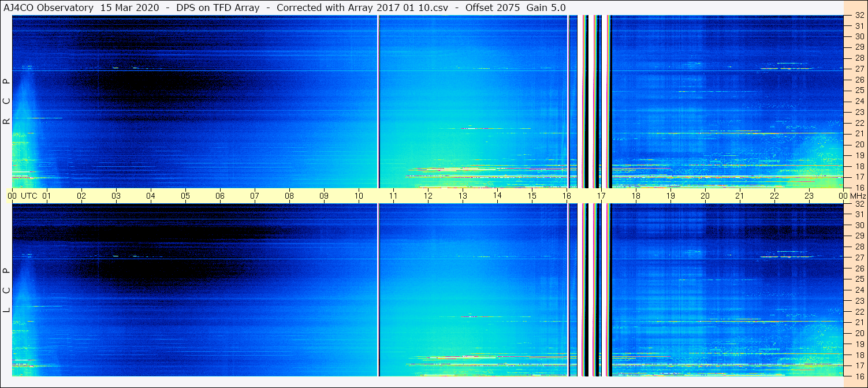Select hour 14 on the UTC time axis
Image resolution: width=868 pixels, height=388 pixels.
click(497, 195)
